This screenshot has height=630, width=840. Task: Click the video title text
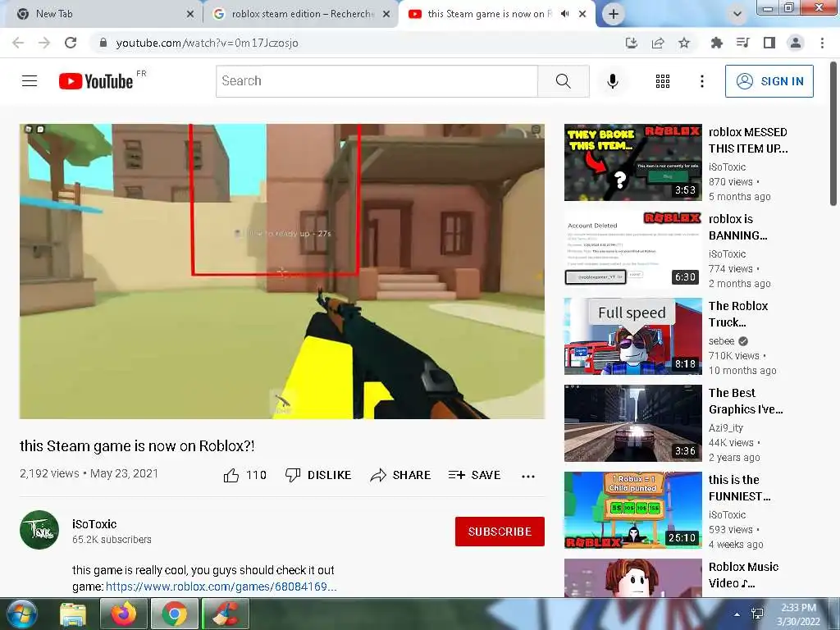point(137,445)
